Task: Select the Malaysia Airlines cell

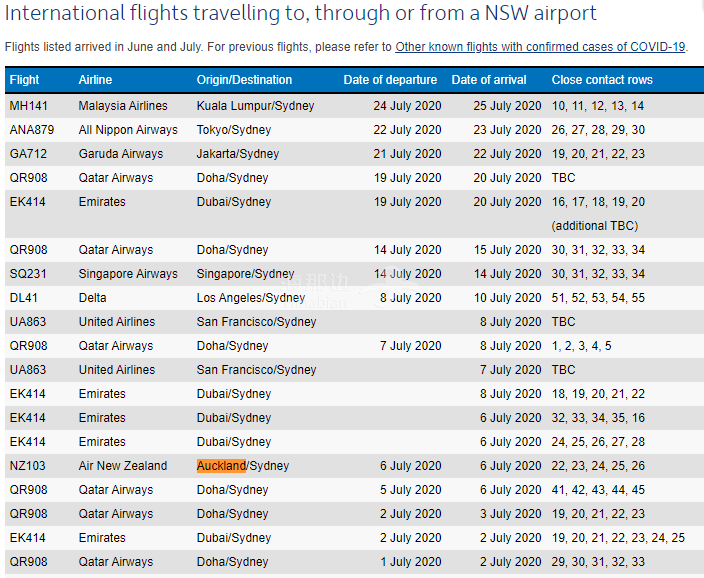Action: pyautogui.click(x=123, y=106)
